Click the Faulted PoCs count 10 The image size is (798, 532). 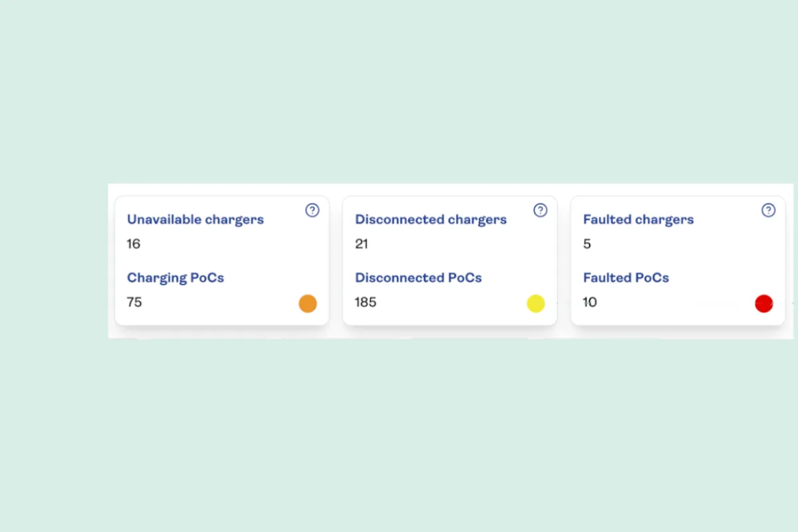pyautogui.click(x=590, y=303)
